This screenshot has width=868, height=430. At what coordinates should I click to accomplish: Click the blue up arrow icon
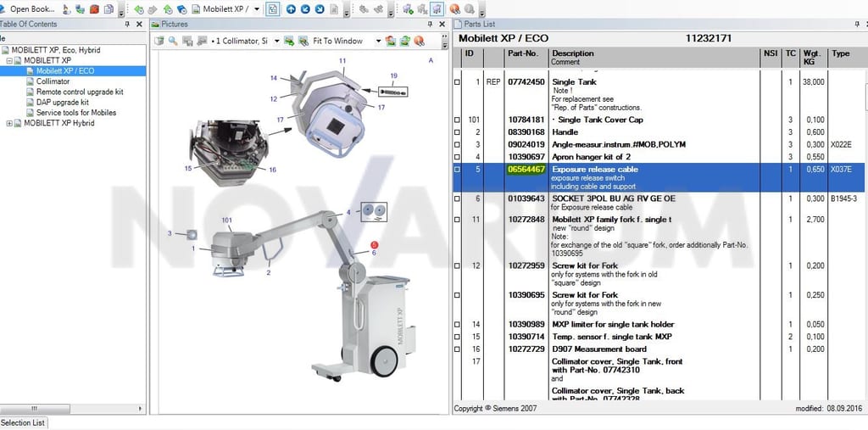(x=292, y=9)
